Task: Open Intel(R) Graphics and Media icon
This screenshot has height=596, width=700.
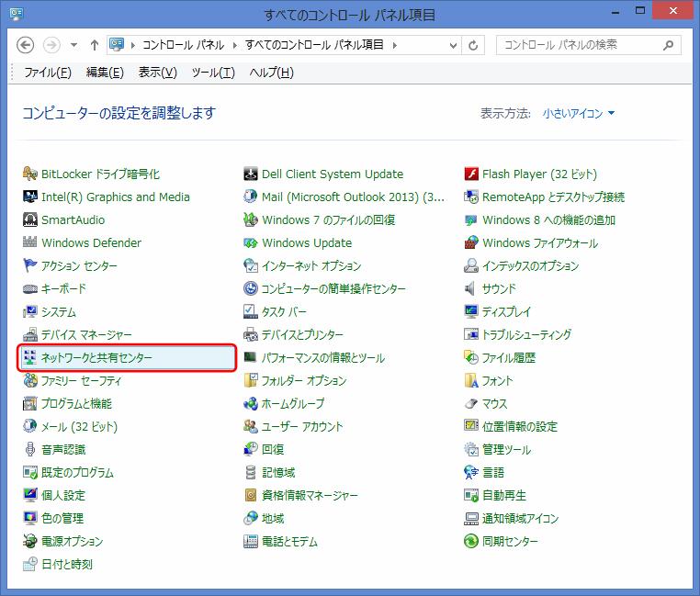Action: pos(30,197)
